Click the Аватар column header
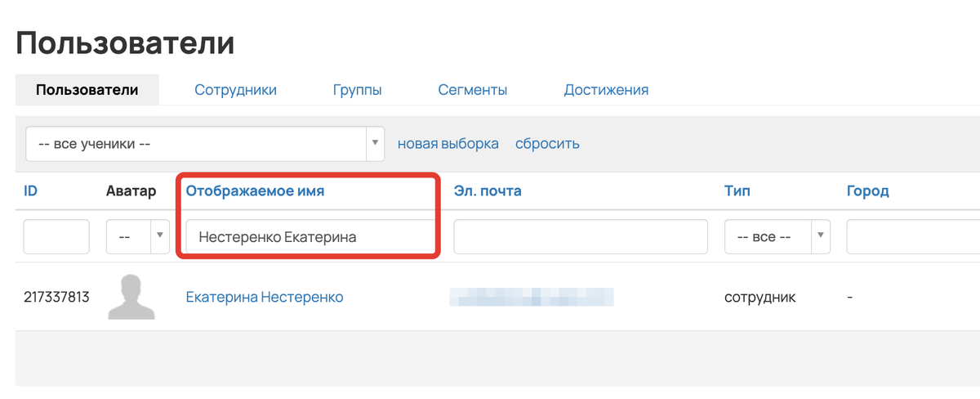 [x=131, y=191]
